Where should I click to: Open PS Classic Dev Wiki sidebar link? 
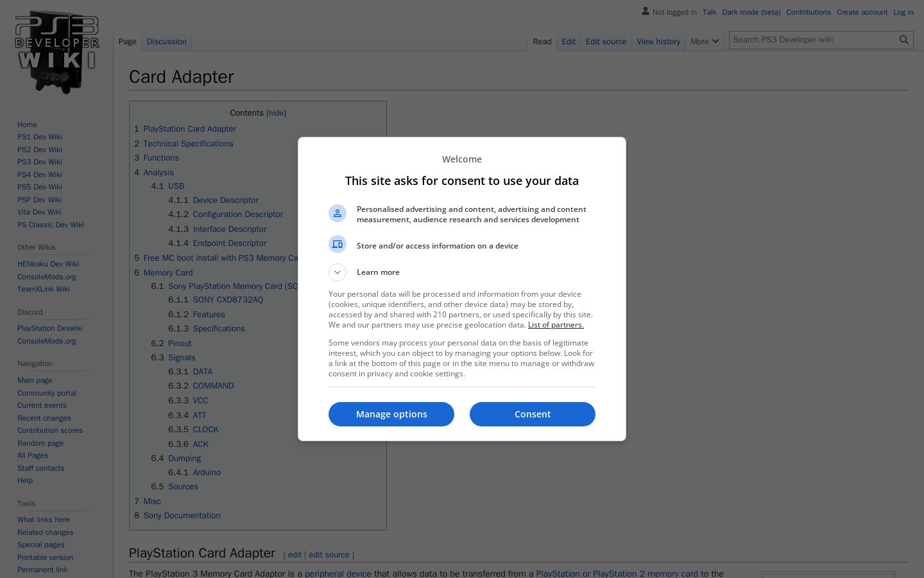click(51, 225)
